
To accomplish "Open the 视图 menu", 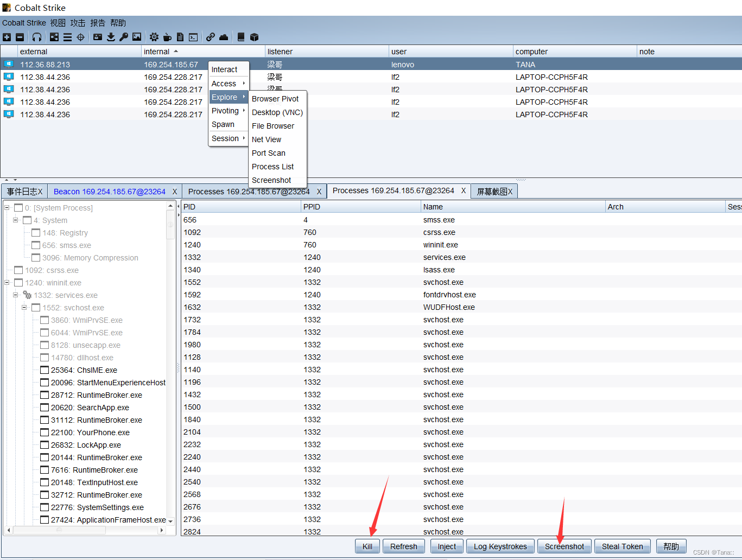I will point(58,23).
